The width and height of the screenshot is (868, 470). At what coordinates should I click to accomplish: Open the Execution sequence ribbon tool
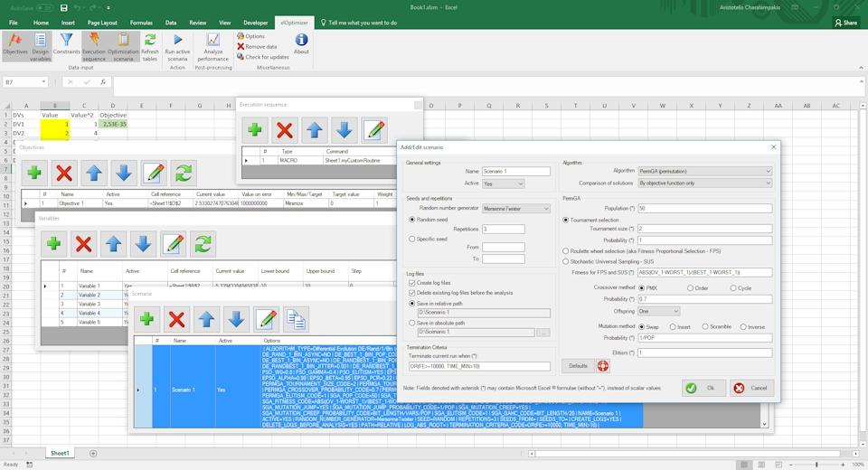pos(94,45)
